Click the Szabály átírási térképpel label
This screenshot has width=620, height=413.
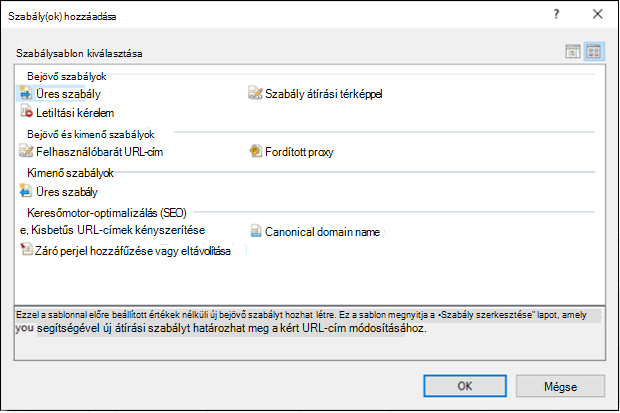pyautogui.click(x=323, y=94)
